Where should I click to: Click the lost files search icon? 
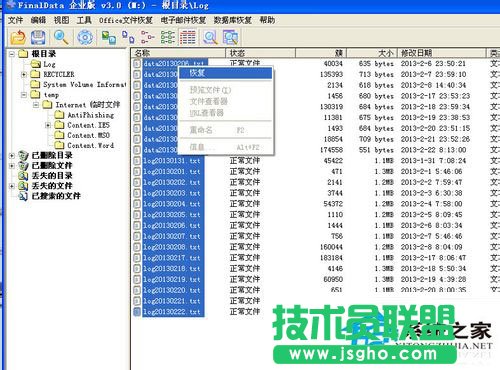coord(23,186)
